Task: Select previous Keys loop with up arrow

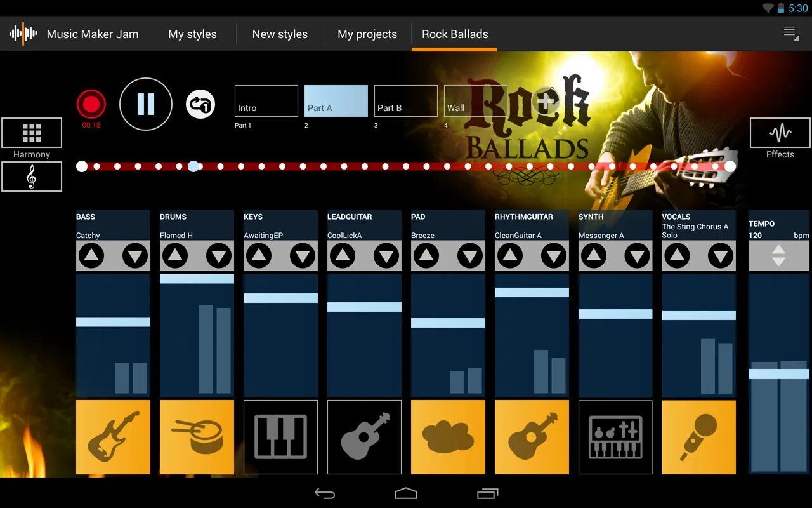Action: tap(259, 256)
